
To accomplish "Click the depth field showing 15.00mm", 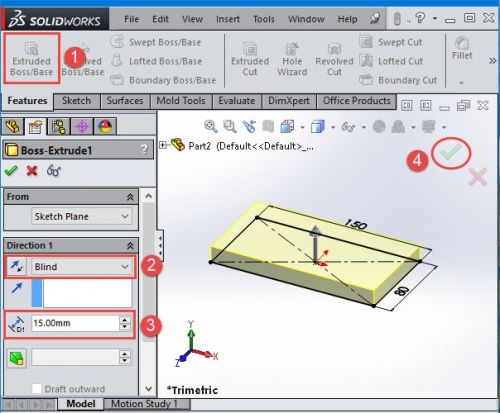I will 75,323.
